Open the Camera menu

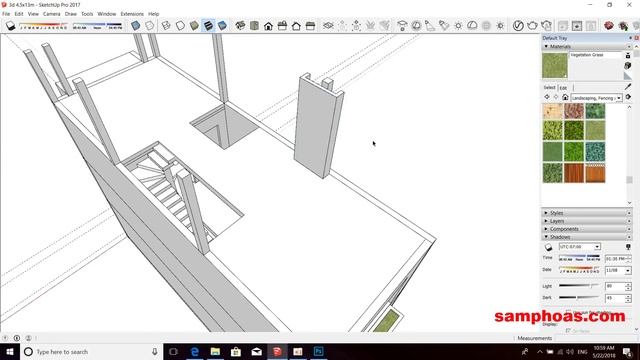[x=51, y=14]
